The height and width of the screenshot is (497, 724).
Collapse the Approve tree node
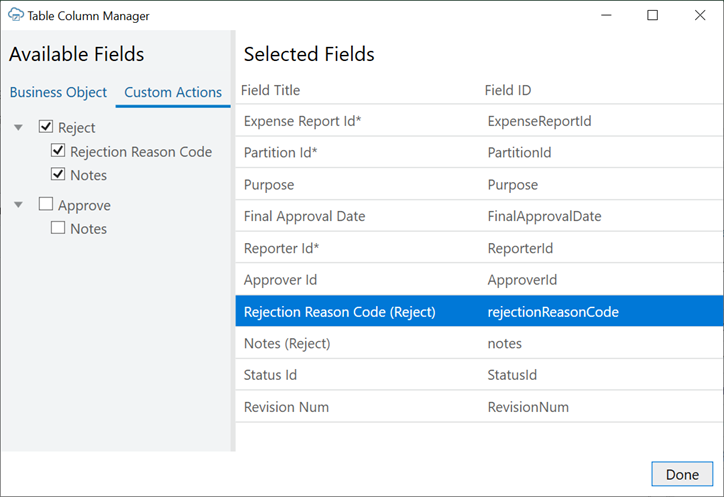[x=19, y=205]
